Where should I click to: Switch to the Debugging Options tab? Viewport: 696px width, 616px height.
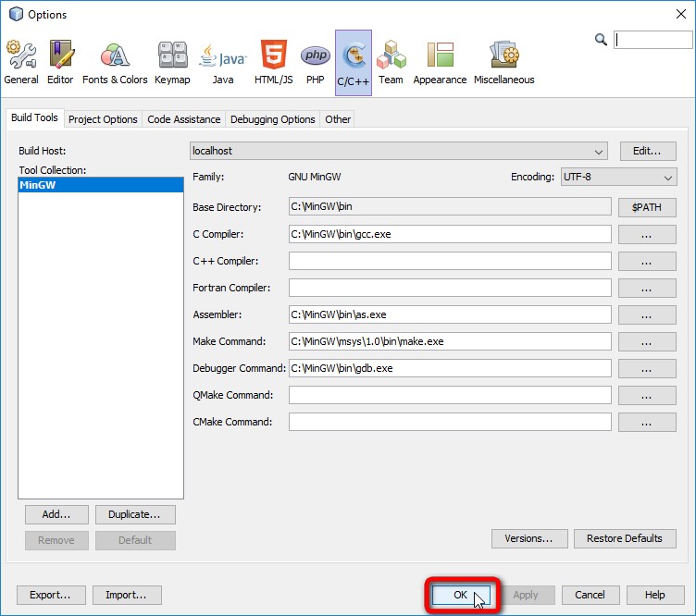pyautogui.click(x=272, y=119)
